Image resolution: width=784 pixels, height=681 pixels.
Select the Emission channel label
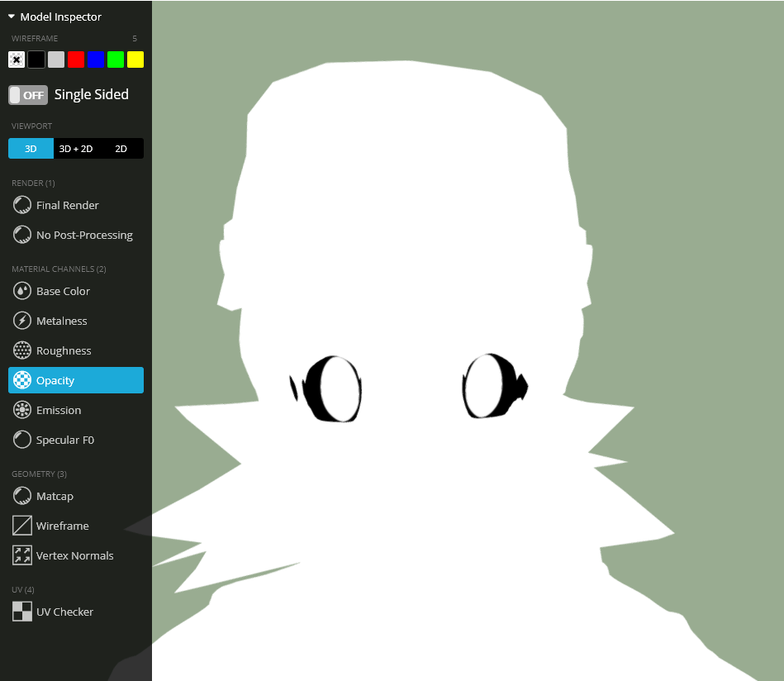[x=59, y=410]
